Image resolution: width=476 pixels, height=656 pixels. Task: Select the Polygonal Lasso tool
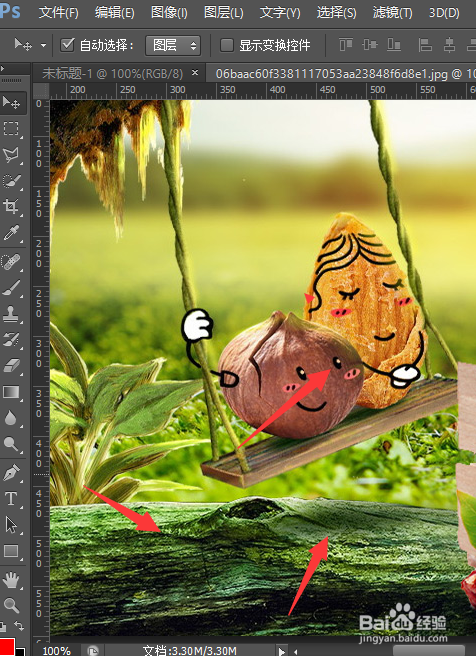point(11,155)
